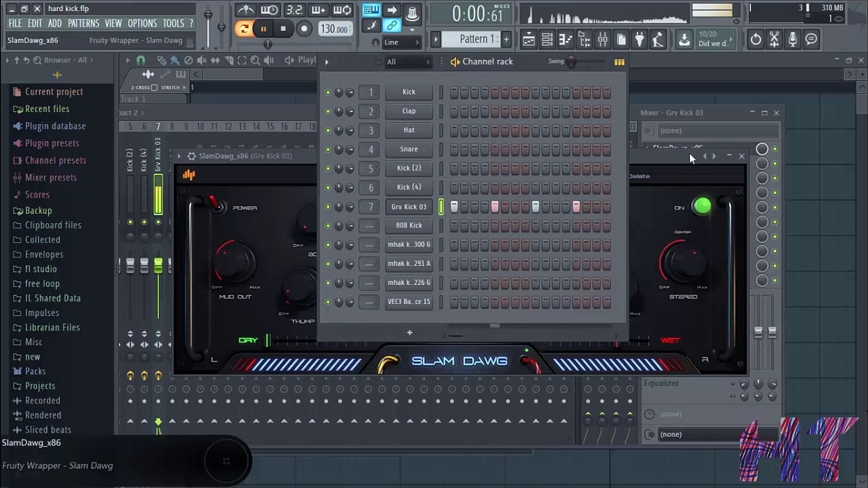
Task: Click browser search magnifier icon
Action: coord(37,60)
